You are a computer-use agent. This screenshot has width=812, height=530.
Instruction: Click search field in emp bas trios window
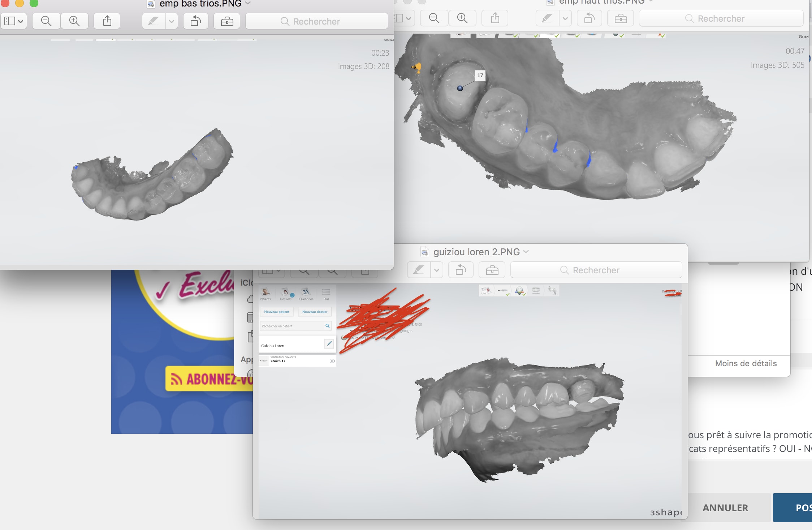[316, 21]
